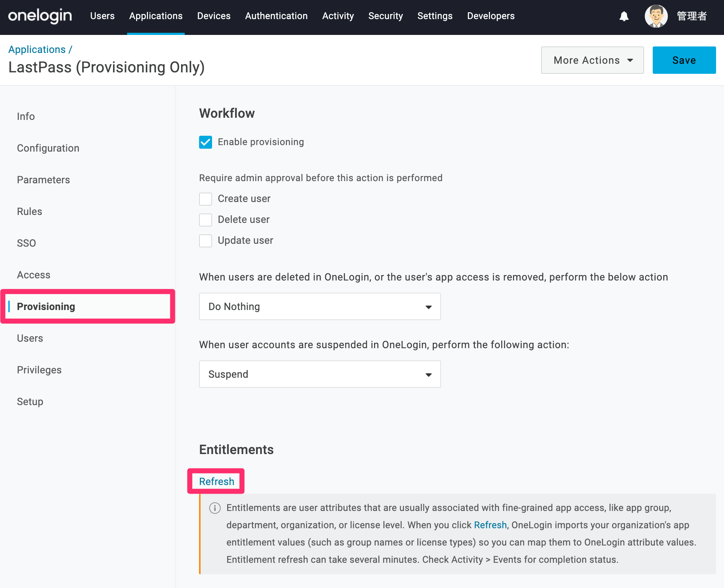The height and width of the screenshot is (588, 724).
Task: Open the Do Nothing dropdown
Action: (320, 306)
